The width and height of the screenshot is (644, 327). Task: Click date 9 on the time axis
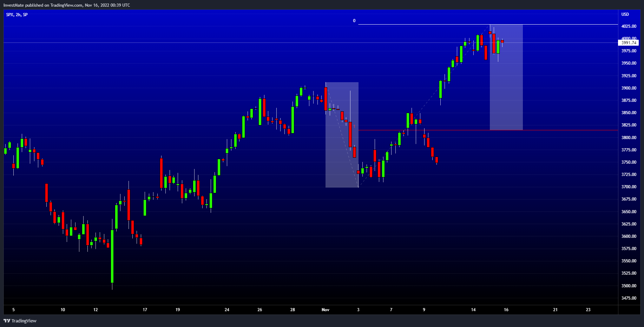point(424,310)
